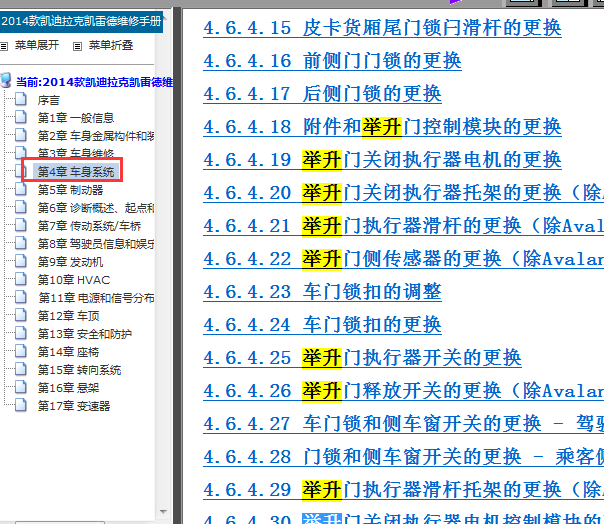The width and height of the screenshot is (604, 524).
Task: Select 第16章 悬架
Action: pos(69,388)
